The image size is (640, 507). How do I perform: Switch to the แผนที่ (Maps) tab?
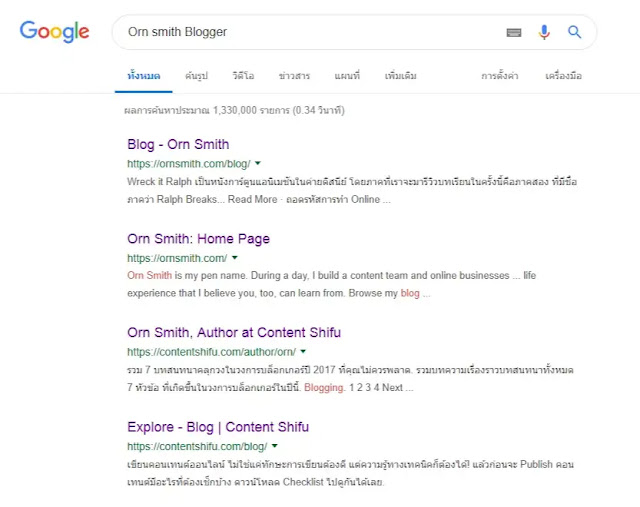coord(347,76)
